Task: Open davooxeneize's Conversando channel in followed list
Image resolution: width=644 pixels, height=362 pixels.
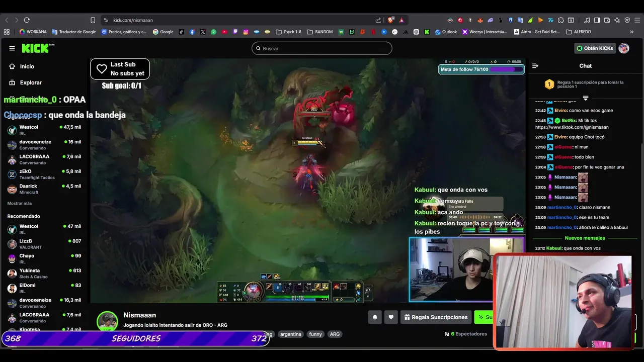Action: tap(44, 144)
